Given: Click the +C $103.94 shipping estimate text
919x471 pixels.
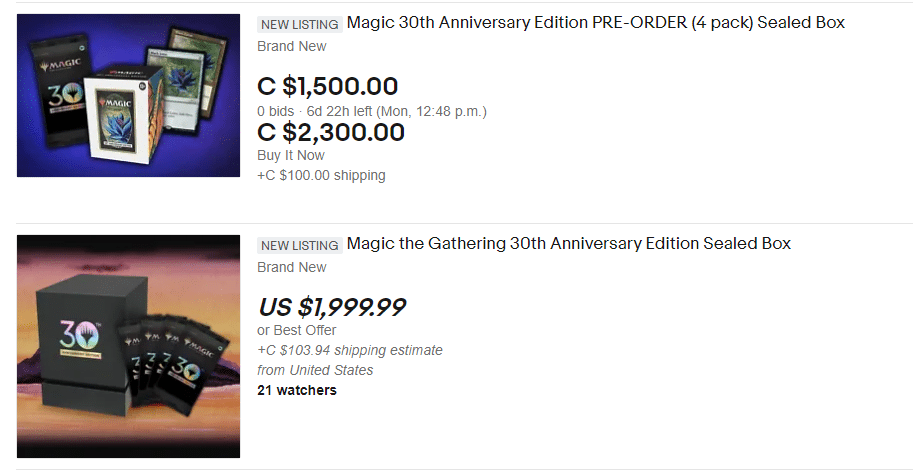Looking at the screenshot, I should [349, 350].
